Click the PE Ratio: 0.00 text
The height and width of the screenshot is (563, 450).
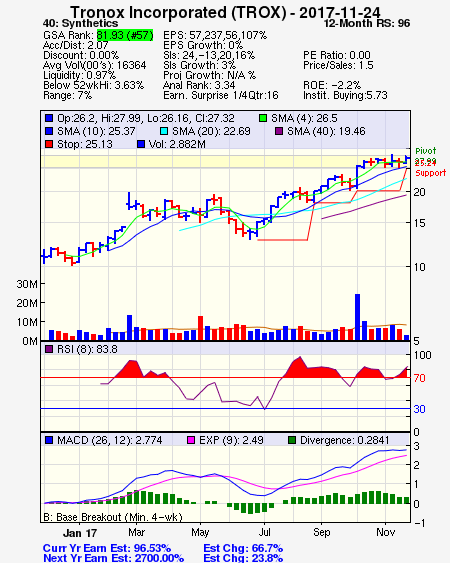[337, 55]
